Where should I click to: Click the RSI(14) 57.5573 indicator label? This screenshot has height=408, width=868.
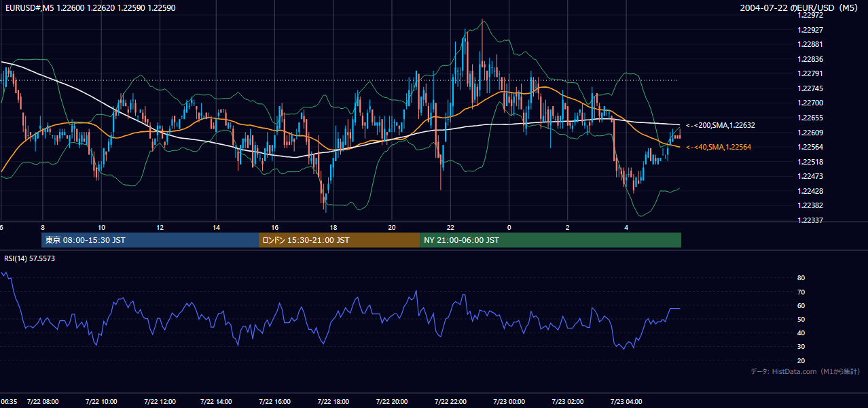pos(30,258)
